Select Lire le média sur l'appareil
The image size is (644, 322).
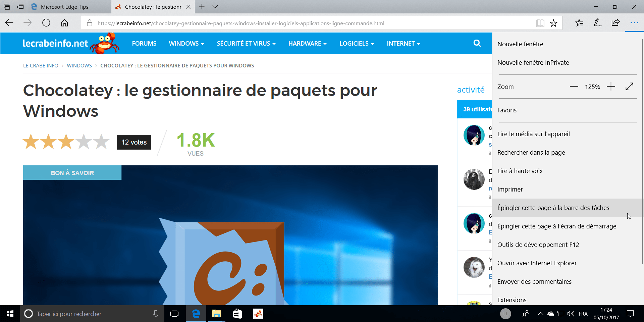click(x=567, y=134)
